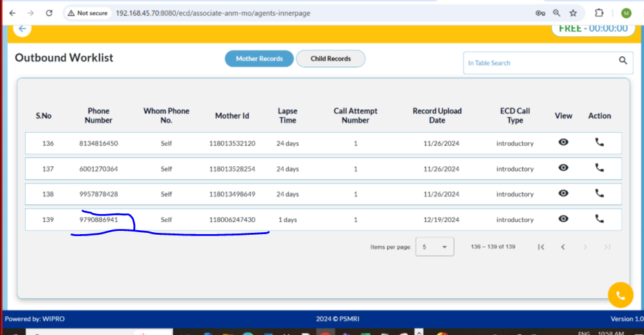Click the search magnifier icon in table search

623,61
